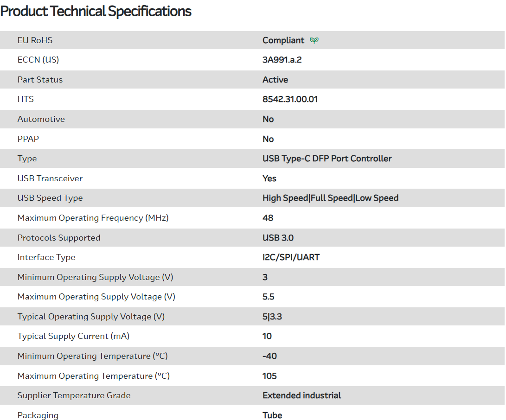Select the I2C/SPI/UART interface value

[x=291, y=257]
